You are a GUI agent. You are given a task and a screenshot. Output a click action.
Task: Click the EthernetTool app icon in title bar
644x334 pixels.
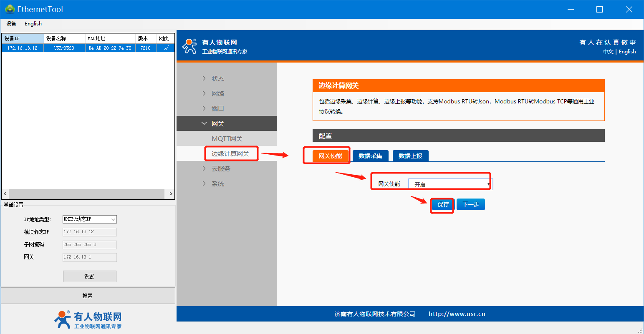tap(9, 9)
